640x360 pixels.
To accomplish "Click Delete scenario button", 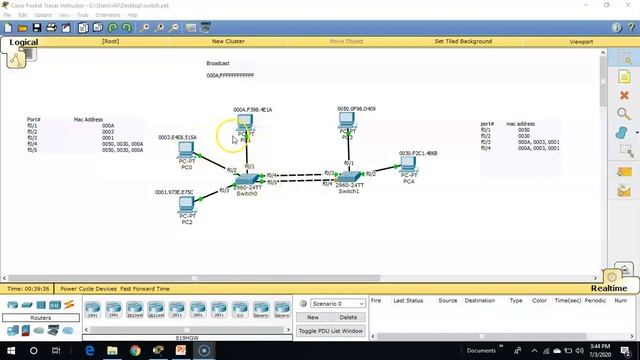I will [348, 317].
